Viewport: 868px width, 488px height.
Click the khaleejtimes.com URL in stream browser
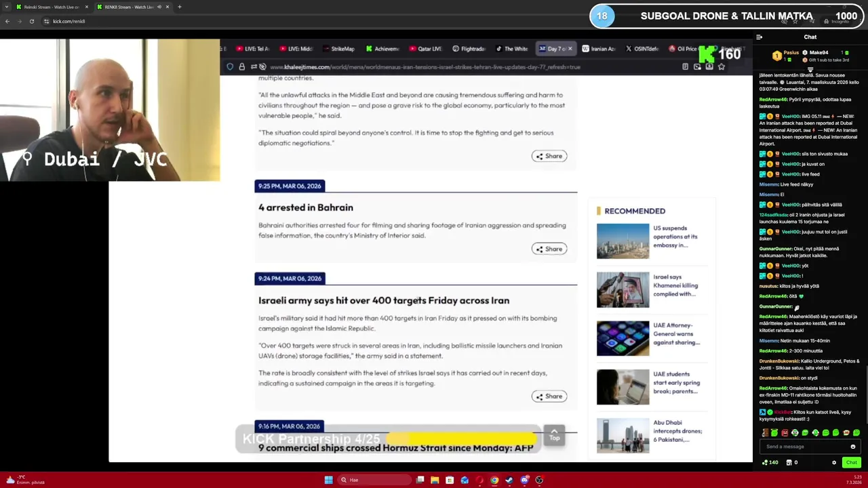(425, 67)
